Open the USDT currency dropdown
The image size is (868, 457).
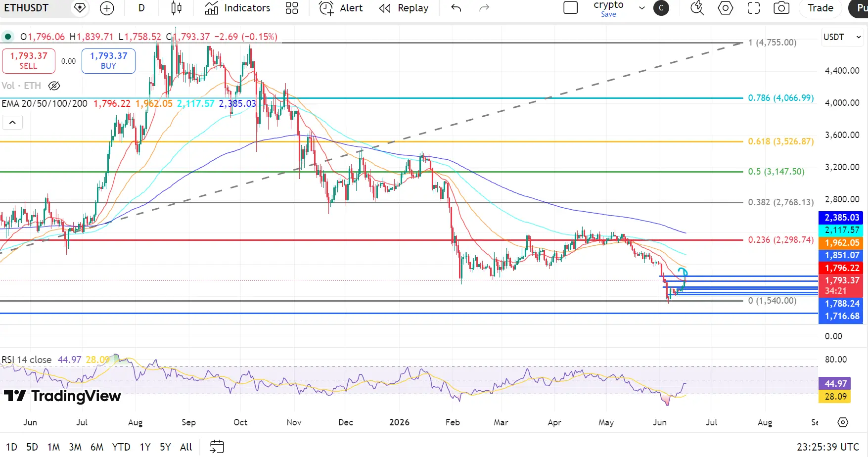point(842,37)
